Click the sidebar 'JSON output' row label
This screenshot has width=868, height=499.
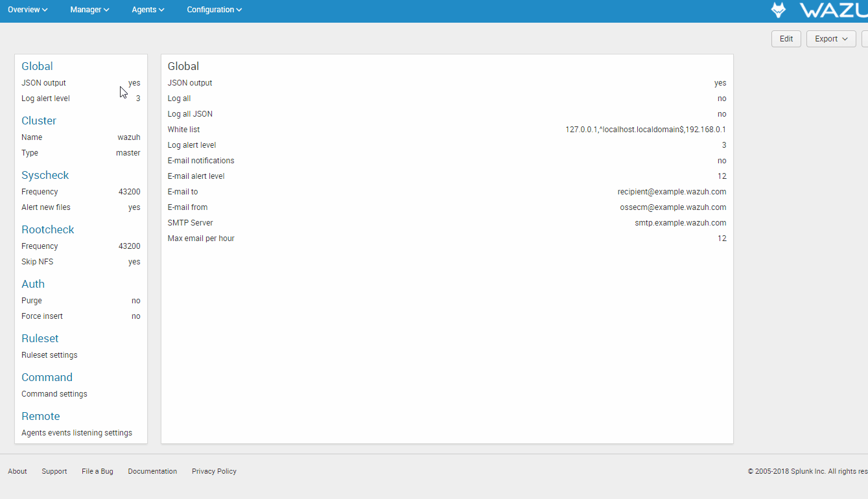pyautogui.click(x=43, y=83)
